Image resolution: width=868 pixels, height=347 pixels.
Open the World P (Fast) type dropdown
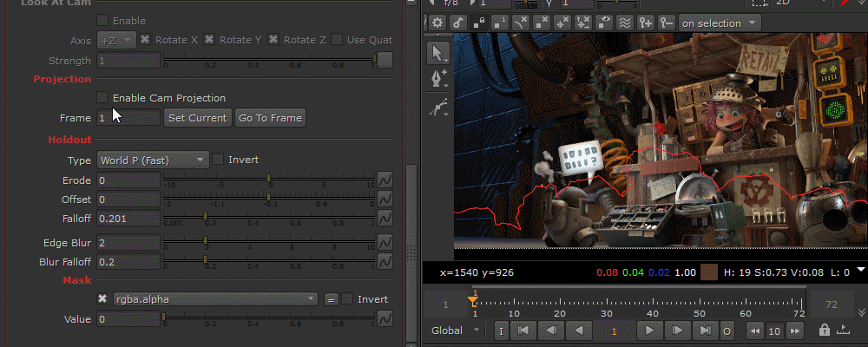pos(153,160)
